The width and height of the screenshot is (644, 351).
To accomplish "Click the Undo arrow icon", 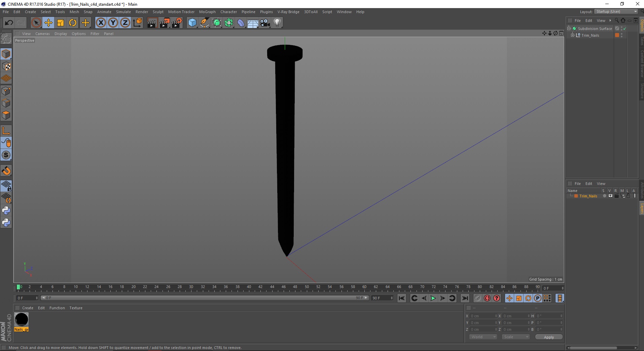I will click(9, 23).
